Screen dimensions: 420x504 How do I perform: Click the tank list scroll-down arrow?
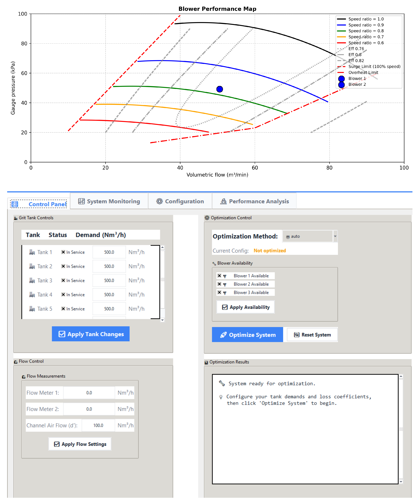tap(163, 320)
